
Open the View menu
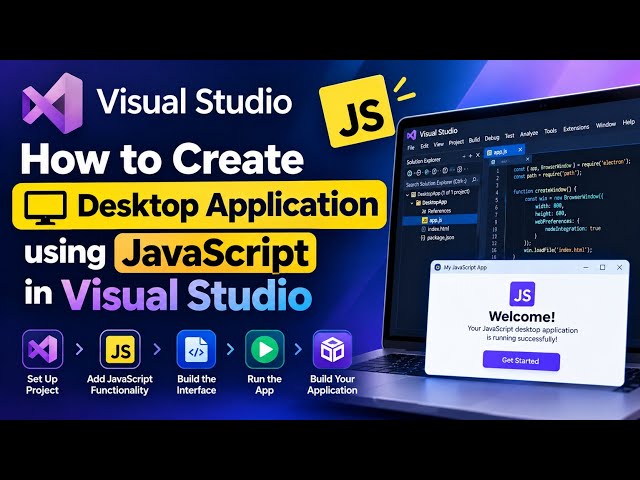[438, 144]
